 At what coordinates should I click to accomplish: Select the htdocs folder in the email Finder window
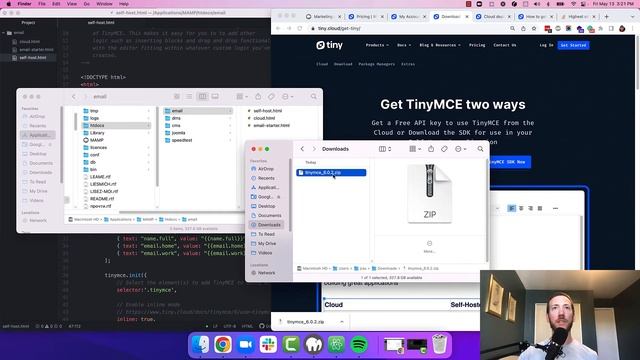point(116,126)
